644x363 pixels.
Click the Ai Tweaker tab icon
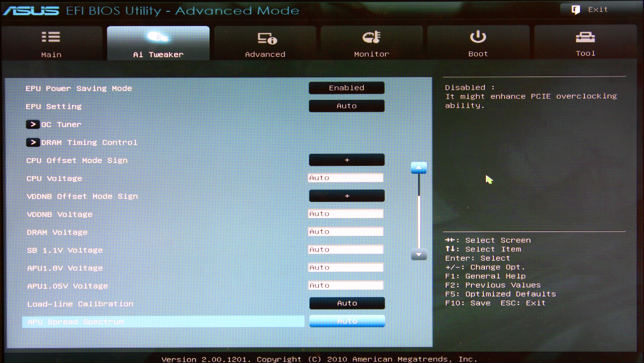pyautogui.click(x=158, y=37)
